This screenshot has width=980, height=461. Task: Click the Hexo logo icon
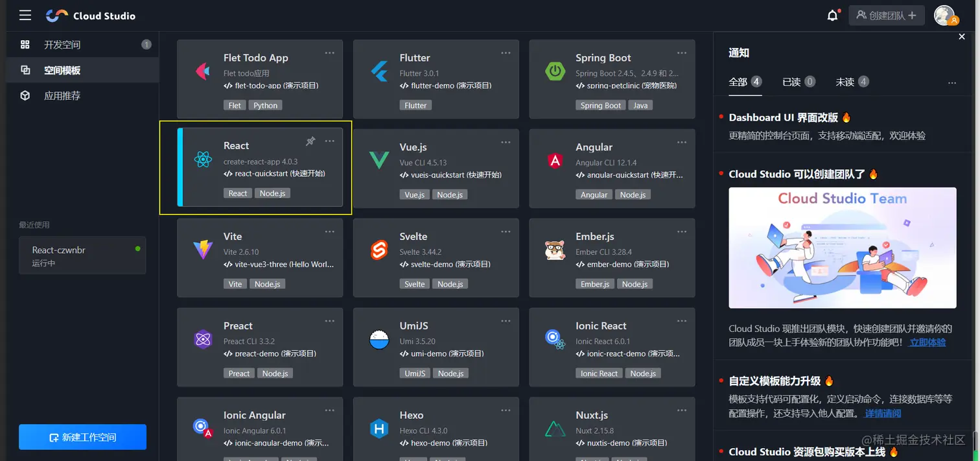[379, 429]
